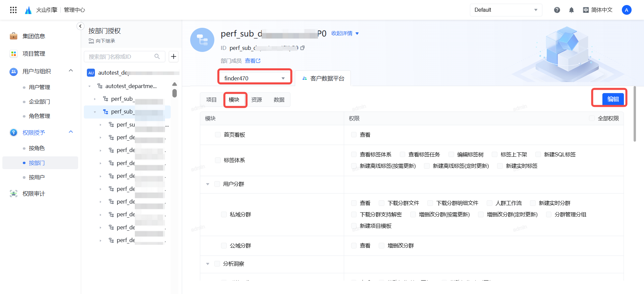The width and height of the screenshot is (644, 294).
Task: Click the department tree scrollbar thumb
Action: (x=174, y=93)
